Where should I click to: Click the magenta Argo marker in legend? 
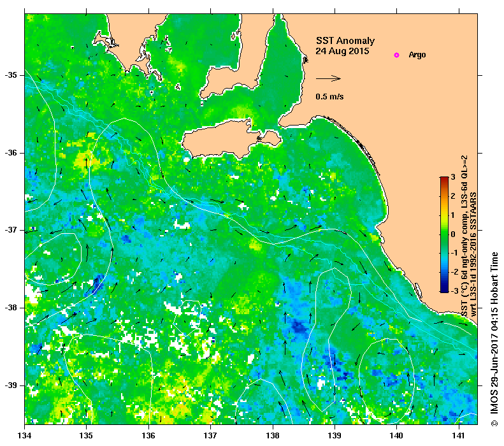(397, 55)
